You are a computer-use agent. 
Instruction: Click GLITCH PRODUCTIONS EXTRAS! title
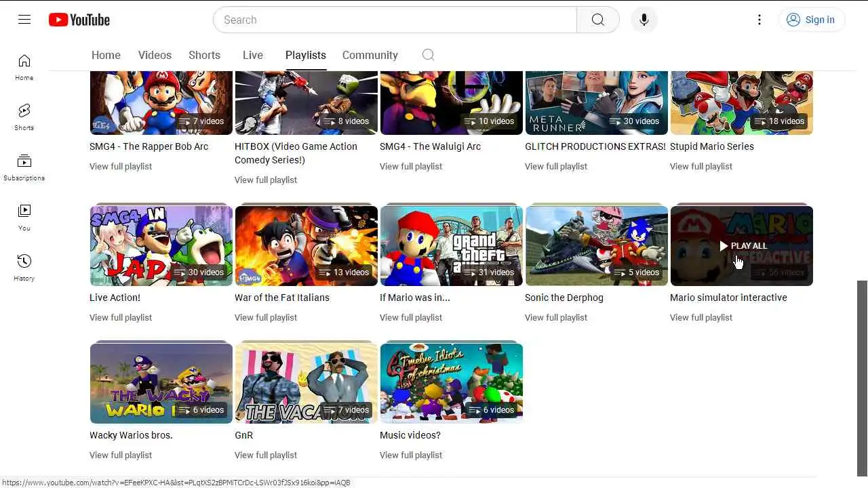(x=595, y=146)
